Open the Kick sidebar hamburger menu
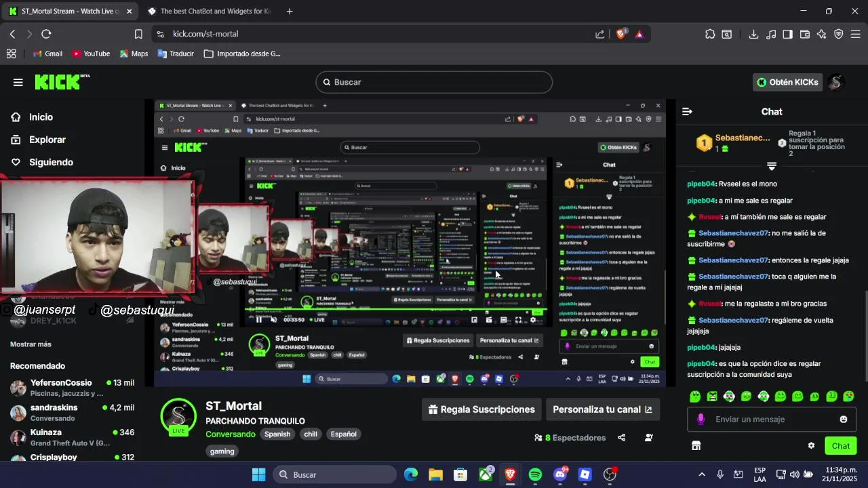Screen dimensions: 868x488 [x=18, y=82]
